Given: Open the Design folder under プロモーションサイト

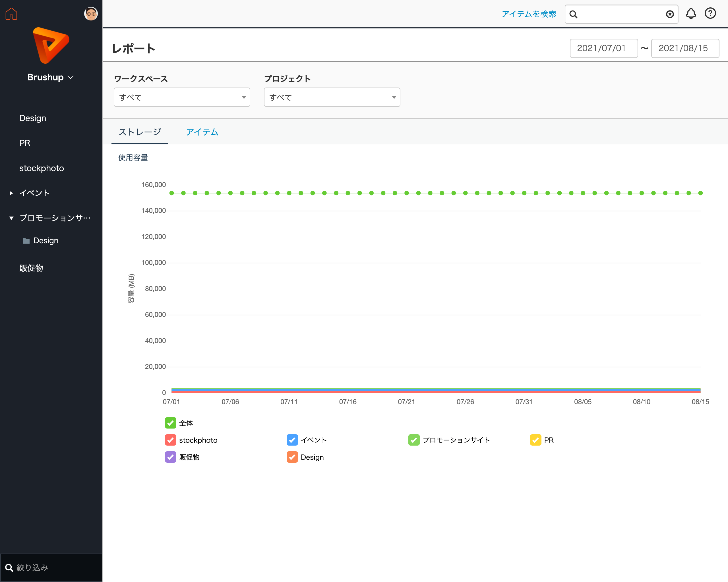Looking at the screenshot, I should coord(45,241).
